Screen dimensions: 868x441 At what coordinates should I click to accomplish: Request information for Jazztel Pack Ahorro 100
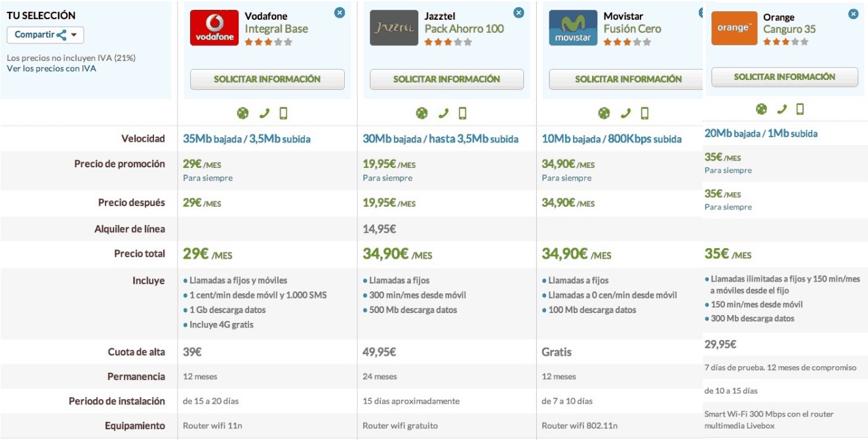(x=446, y=79)
